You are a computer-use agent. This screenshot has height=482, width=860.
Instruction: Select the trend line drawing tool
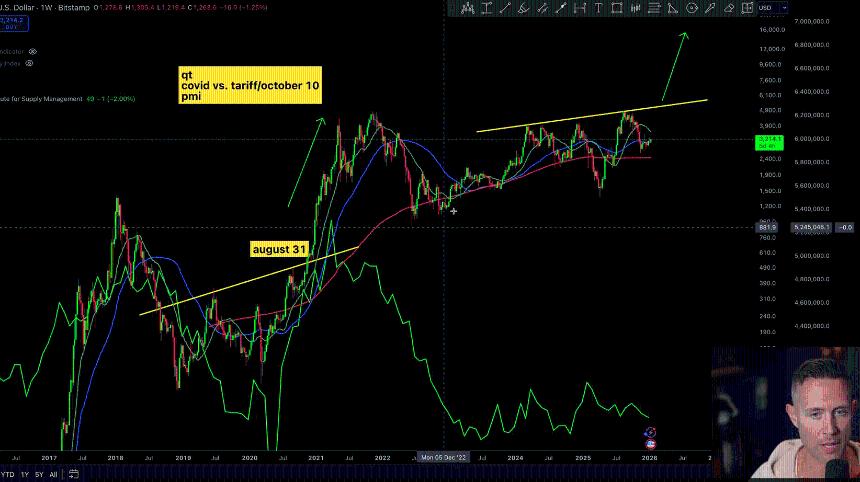tap(505, 8)
